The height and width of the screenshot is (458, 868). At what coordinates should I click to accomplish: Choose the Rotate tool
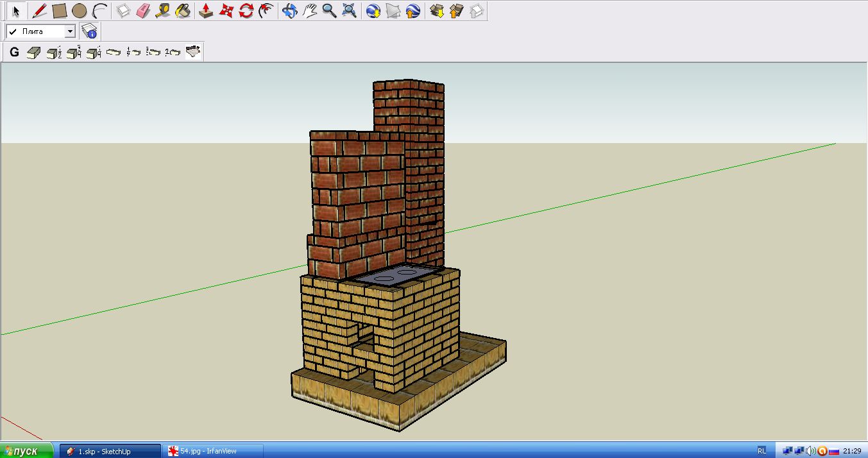tap(246, 11)
